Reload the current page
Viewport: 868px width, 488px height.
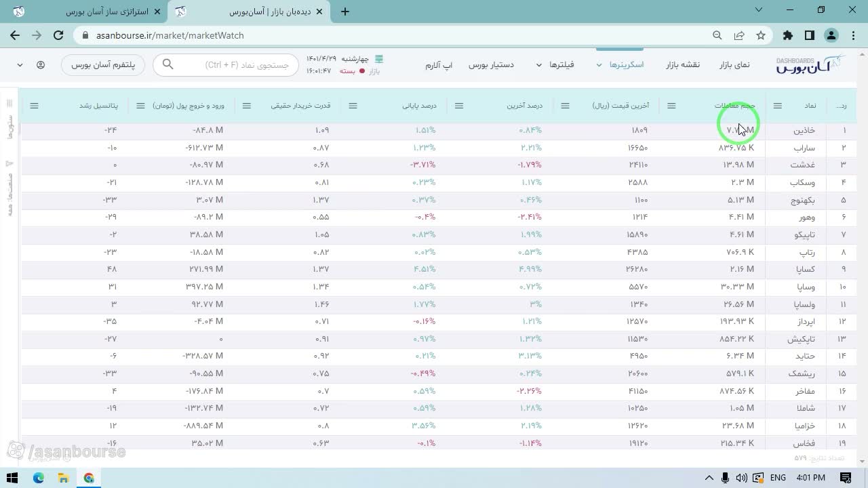(58, 35)
